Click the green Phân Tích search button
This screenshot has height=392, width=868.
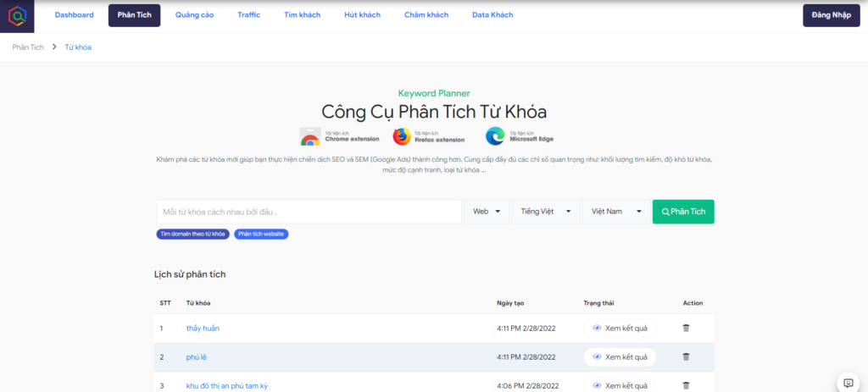pyautogui.click(x=683, y=212)
